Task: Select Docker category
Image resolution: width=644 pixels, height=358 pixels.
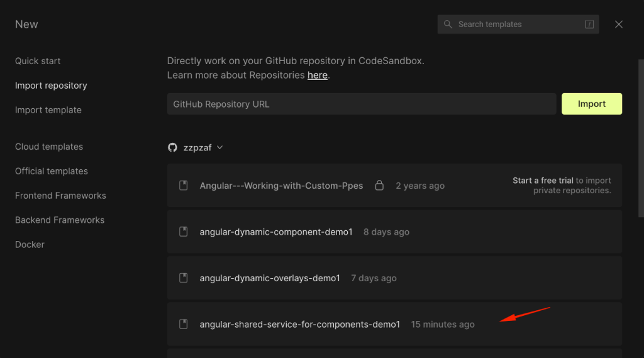Action: (30, 245)
